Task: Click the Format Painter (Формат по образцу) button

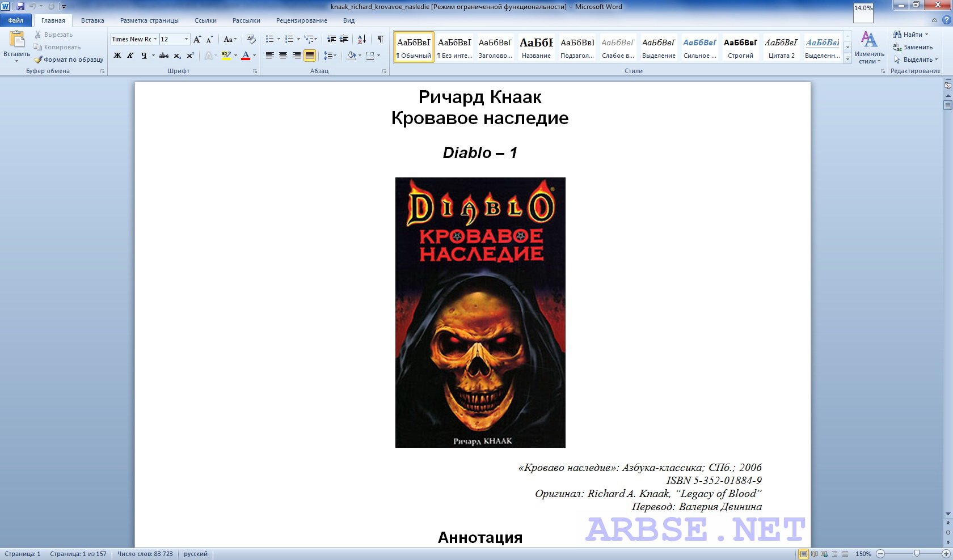Action: pyautogui.click(x=69, y=60)
